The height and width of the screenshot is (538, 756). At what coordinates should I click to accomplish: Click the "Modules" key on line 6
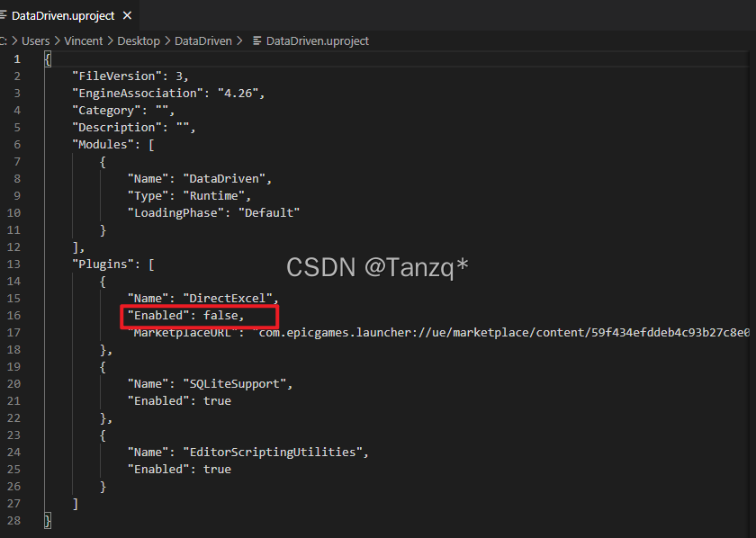point(103,145)
